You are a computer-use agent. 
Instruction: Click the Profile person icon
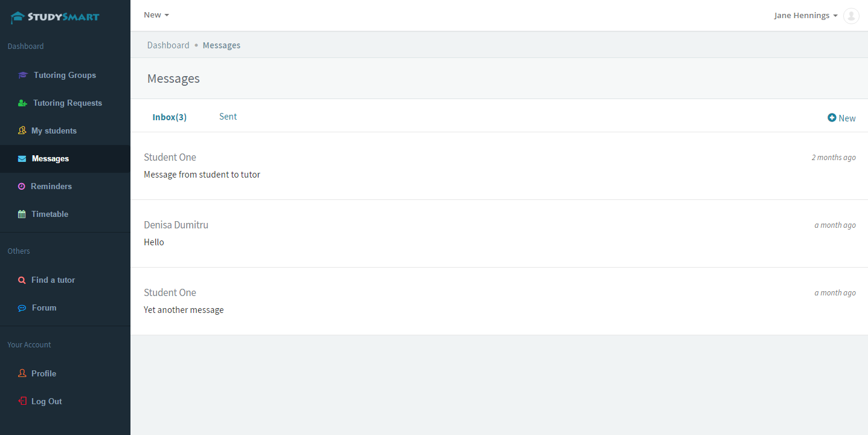click(22, 373)
